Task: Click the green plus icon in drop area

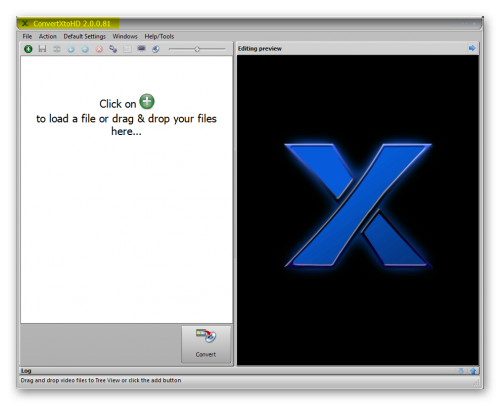Action: pos(147,102)
